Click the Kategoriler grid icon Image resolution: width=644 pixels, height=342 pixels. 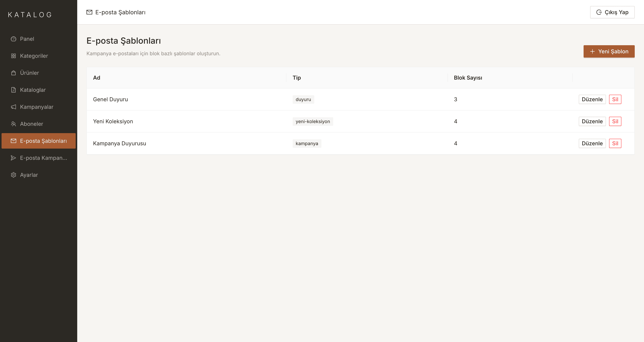tap(14, 56)
